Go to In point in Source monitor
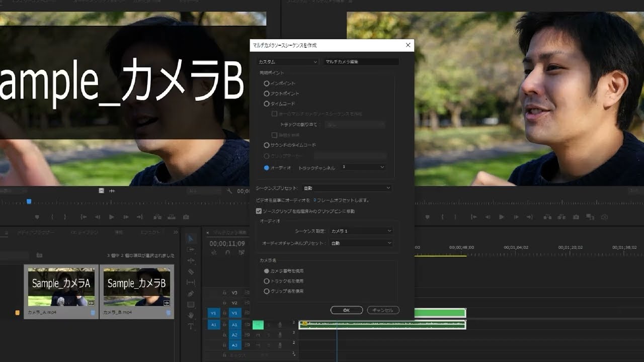The height and width of the screenshot is (362, 644). coord(84,217)
